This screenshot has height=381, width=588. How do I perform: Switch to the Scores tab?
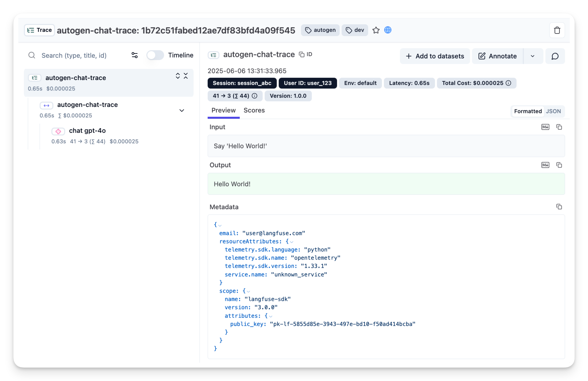click(x=254, y=110)
